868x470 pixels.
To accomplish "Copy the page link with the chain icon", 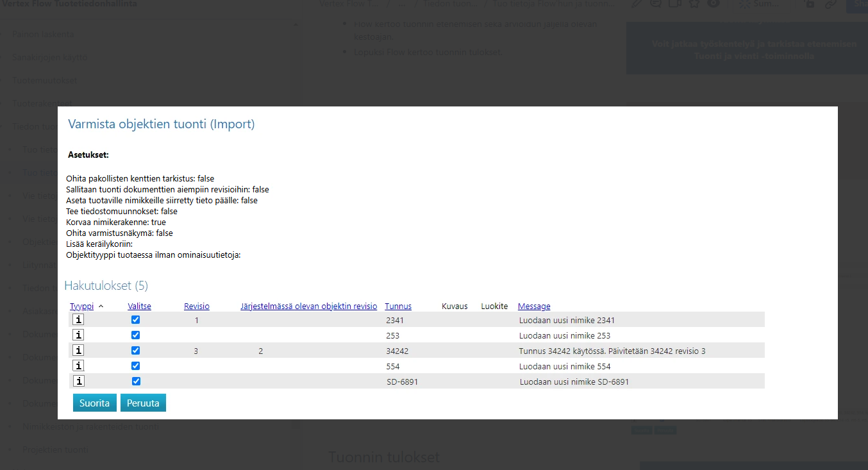I will (x=830, y=4).
